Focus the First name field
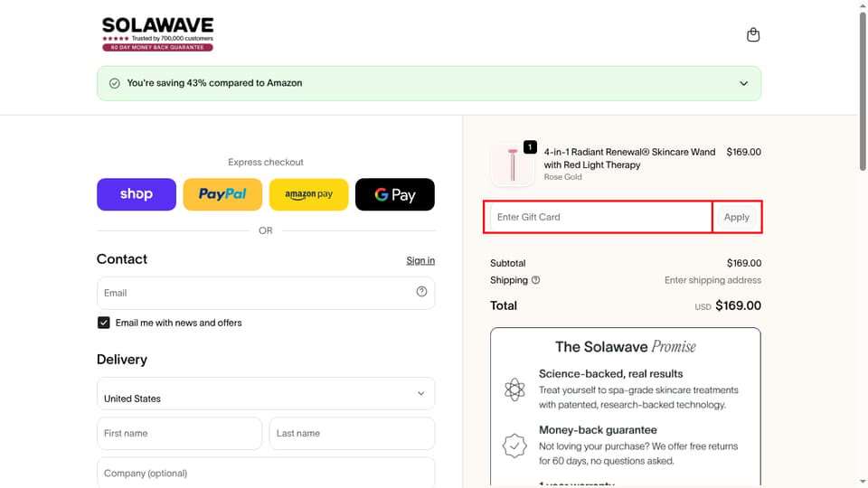 click(179, 433)
